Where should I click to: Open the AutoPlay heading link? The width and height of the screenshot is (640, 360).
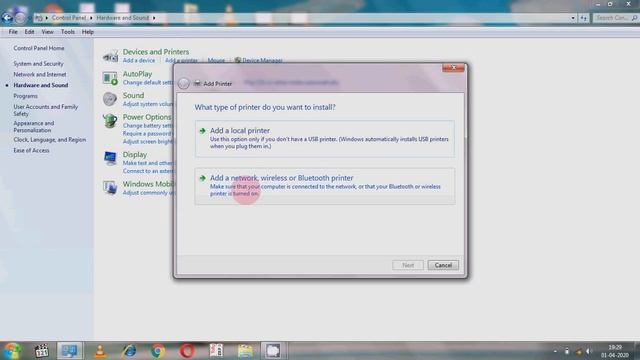[x=137, y=74]
